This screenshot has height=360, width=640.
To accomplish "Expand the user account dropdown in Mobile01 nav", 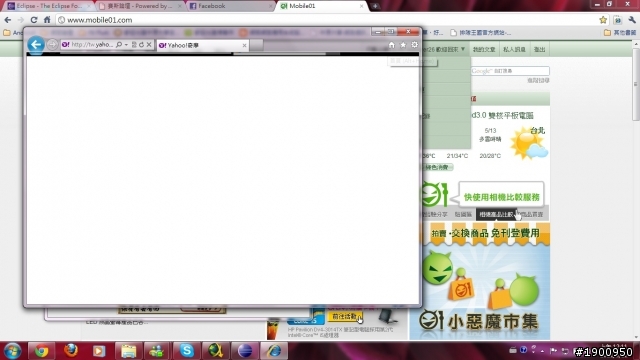I will point(463,49).
